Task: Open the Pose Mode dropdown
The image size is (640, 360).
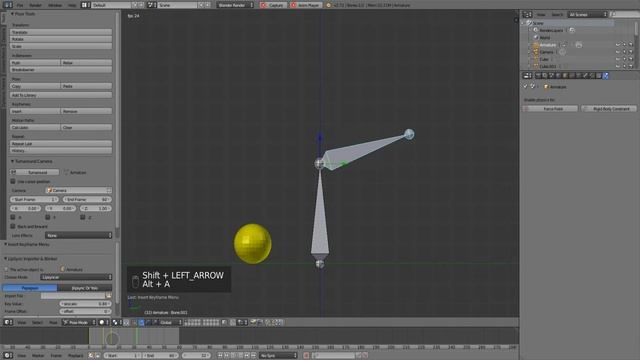Action: [79, 322]
